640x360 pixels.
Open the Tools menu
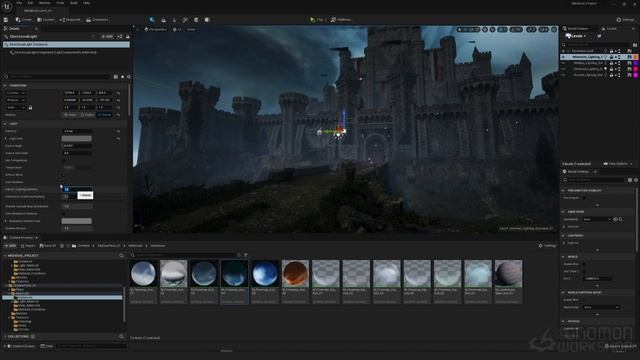click(60, 3)
